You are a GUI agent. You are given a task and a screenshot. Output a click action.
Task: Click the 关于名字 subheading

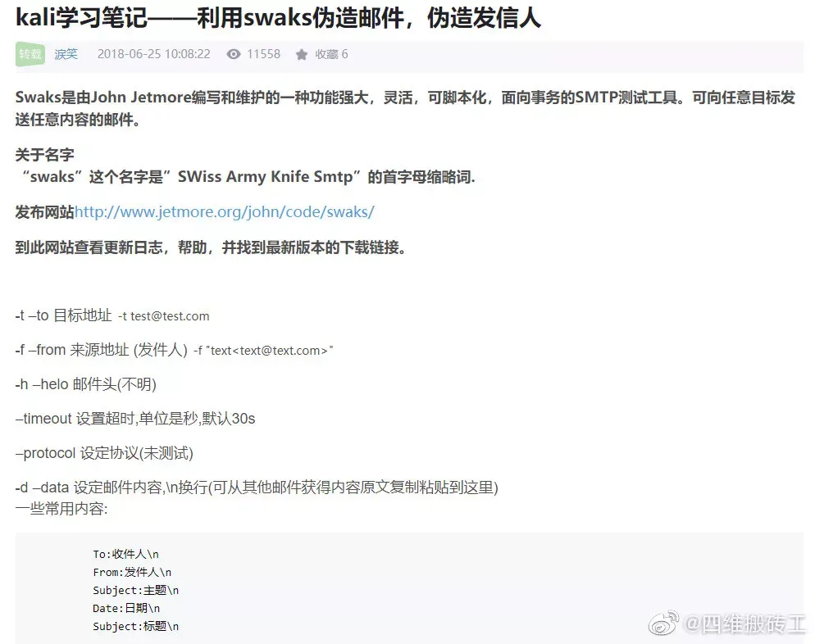45,154
